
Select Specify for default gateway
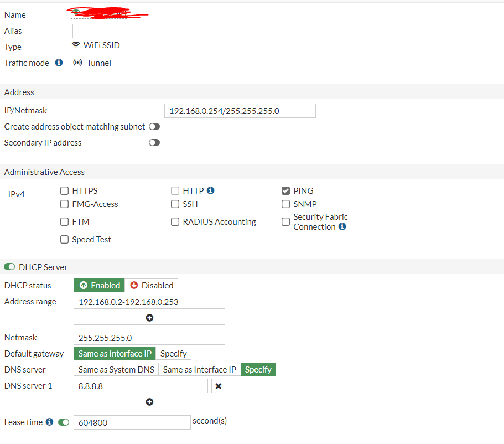(174, 353)
